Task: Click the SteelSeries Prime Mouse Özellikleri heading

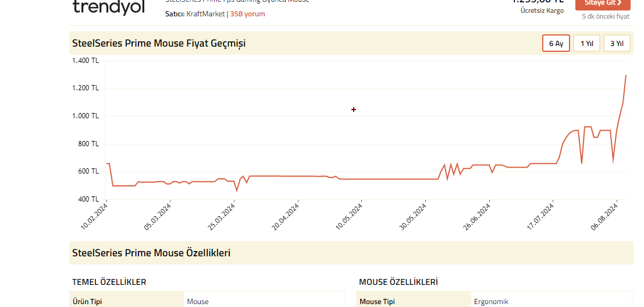Action: coord(151,253)
